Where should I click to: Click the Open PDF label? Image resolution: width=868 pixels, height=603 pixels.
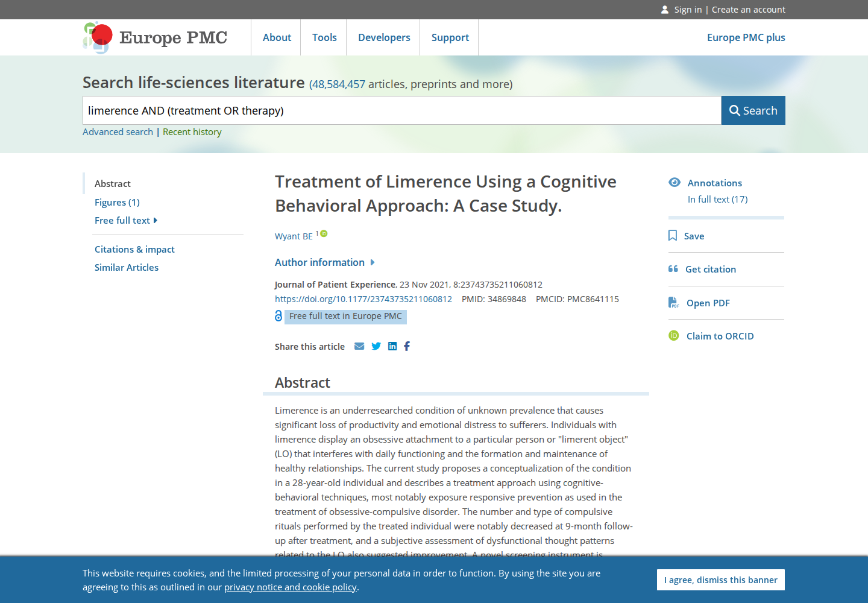click(x=708, y=303)
